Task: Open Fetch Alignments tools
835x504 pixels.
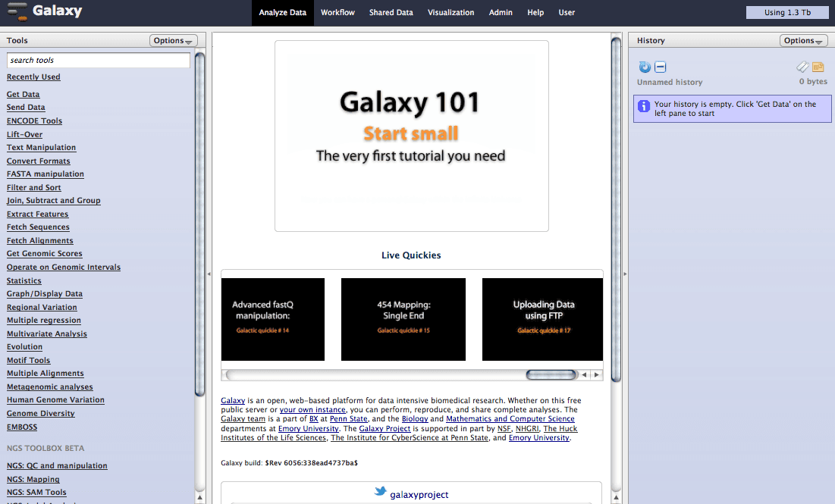Action: (40, 241)
